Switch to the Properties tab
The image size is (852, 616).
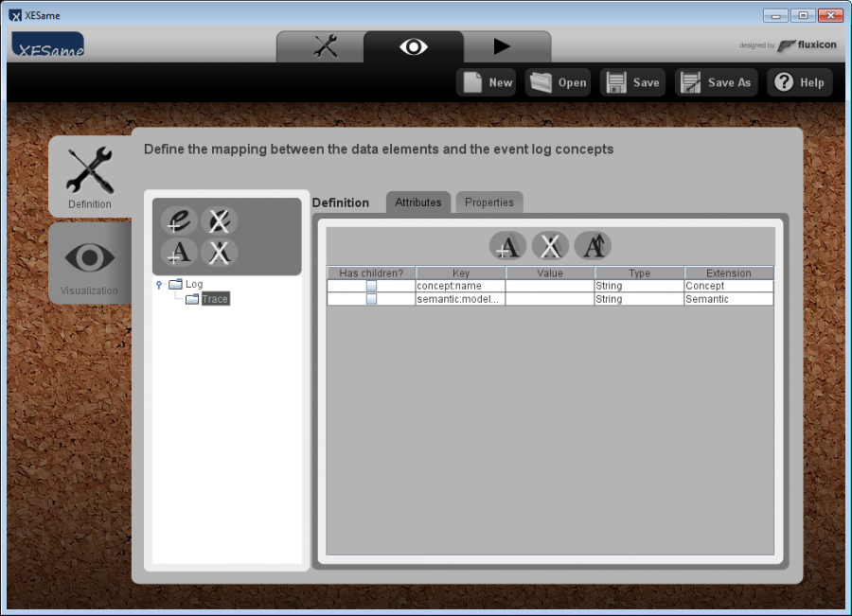tap(488, 202)
